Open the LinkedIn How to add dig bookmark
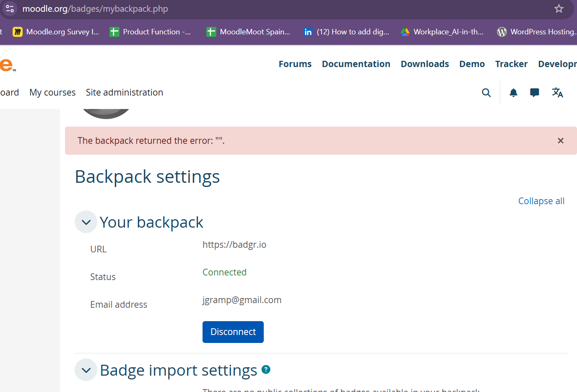The width and height of the screenshot is (577, 392). point(346,32)
